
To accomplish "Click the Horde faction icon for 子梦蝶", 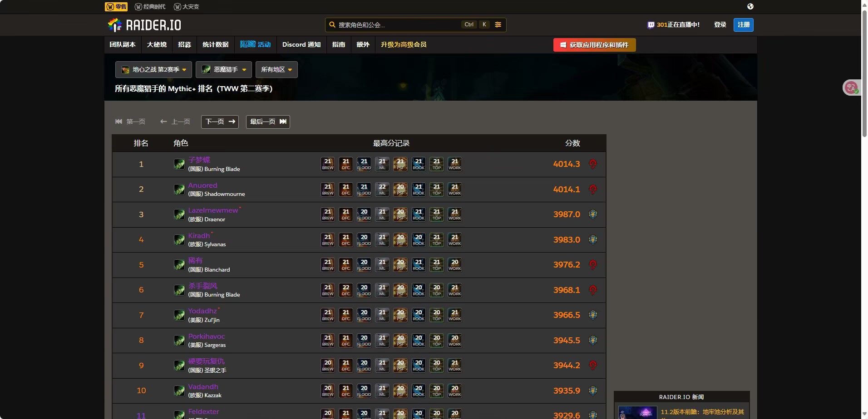I will [x=593, y=164].
